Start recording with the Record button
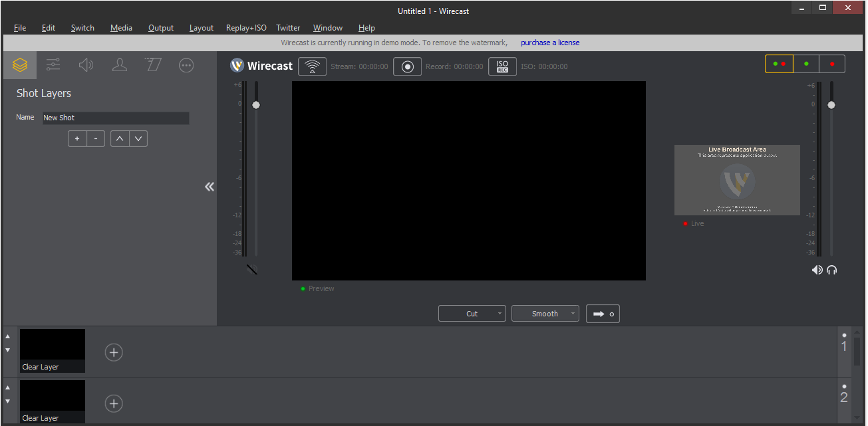This screenshot has width=868, height=426. 407,66
